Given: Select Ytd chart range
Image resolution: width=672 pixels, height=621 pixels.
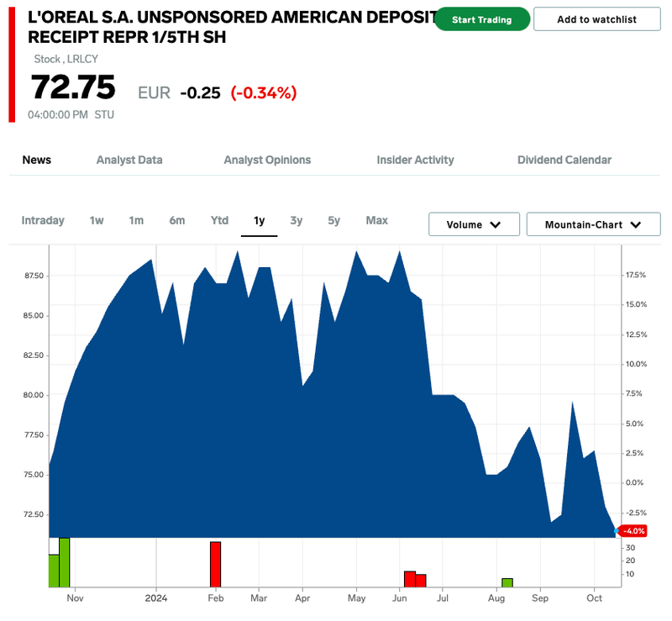Looking at the screenshot, I should 219,220.
